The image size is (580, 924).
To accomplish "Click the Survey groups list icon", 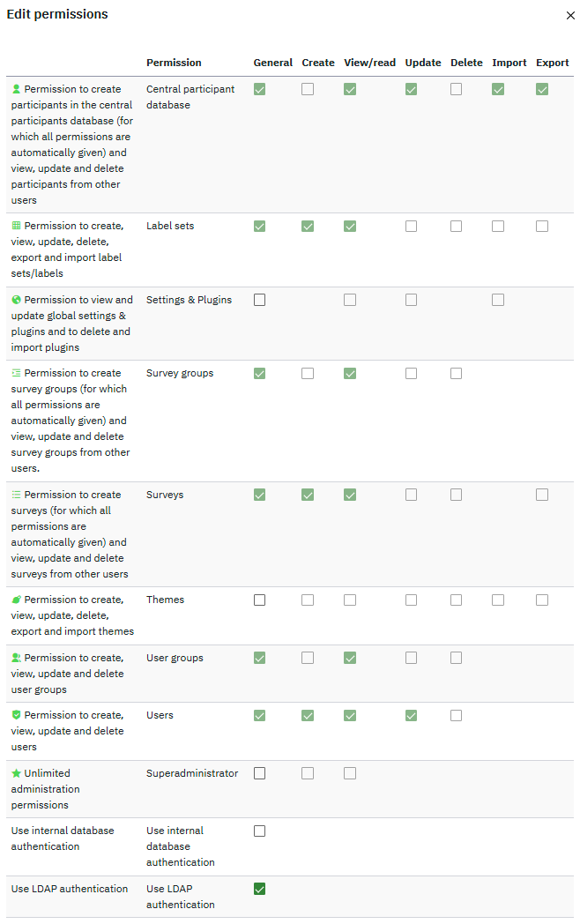I will point(16,373).
